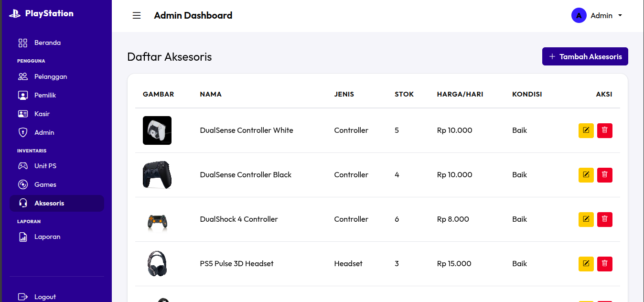Select the name DualSense Controller White
The width and height of the screenshot is (644, 302).
click(247, 130)
